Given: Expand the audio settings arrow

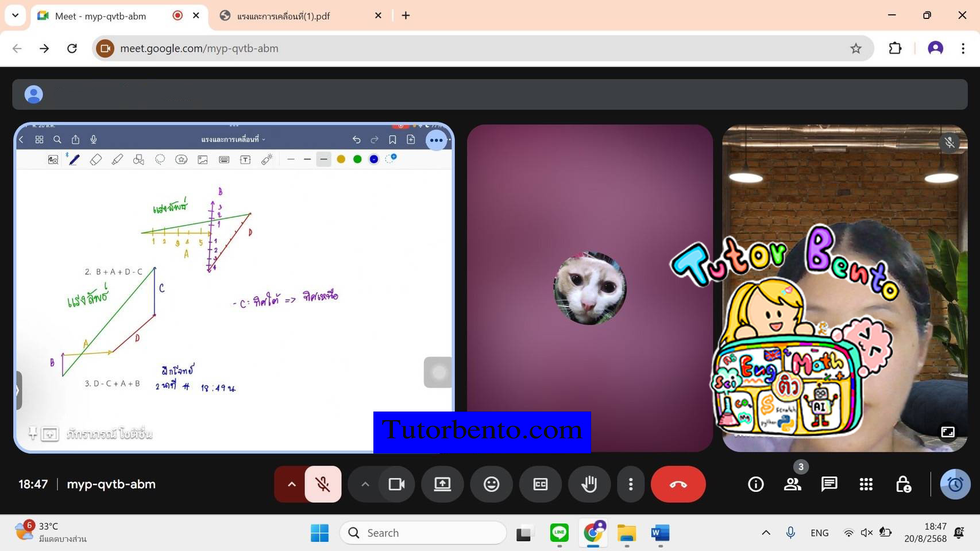Looking at the screenshot, I should [x=291, y=484].
